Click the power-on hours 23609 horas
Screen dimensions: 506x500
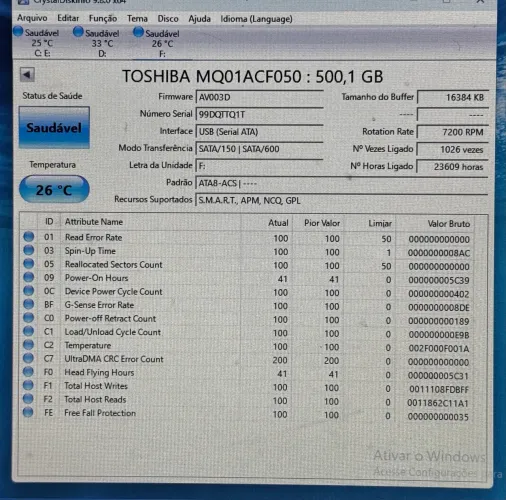point(453,167)
